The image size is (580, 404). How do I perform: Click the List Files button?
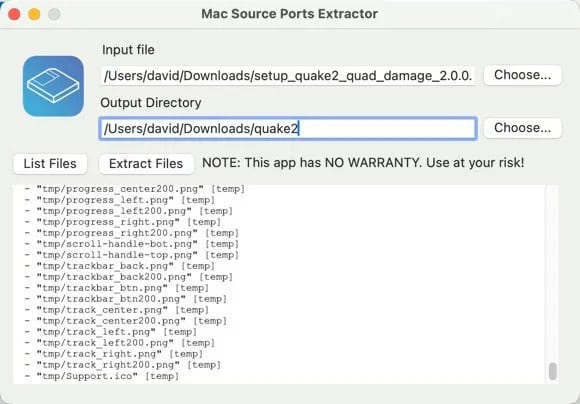click(50, 164)
